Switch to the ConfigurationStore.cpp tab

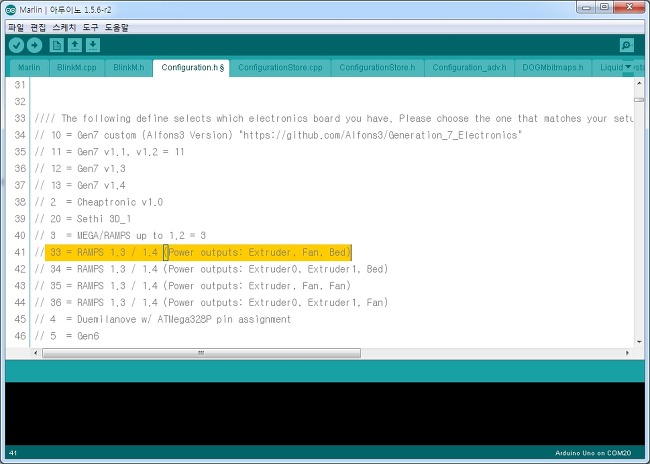pos(280,68)
